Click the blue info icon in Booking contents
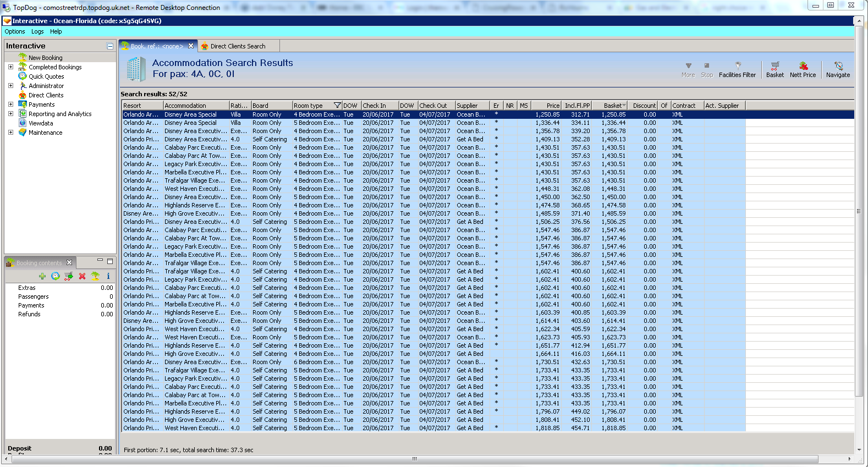Image resolution: width=868 pixels, height=467 pixels. [x=108, y=276]
